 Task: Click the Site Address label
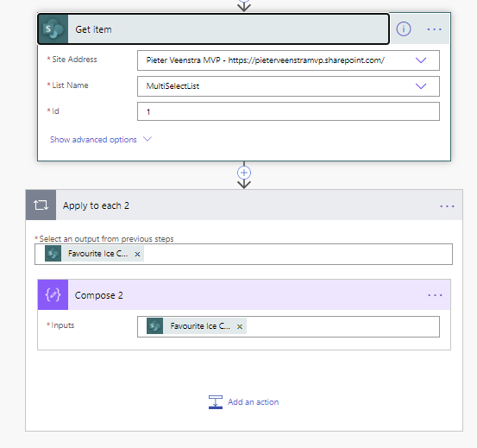(74, 60)
